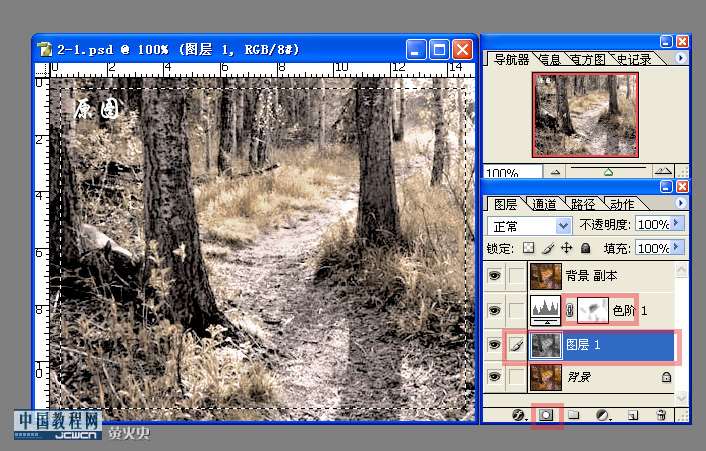Hide the 色阶 1 adjustment layer eye

pos(494,310)
